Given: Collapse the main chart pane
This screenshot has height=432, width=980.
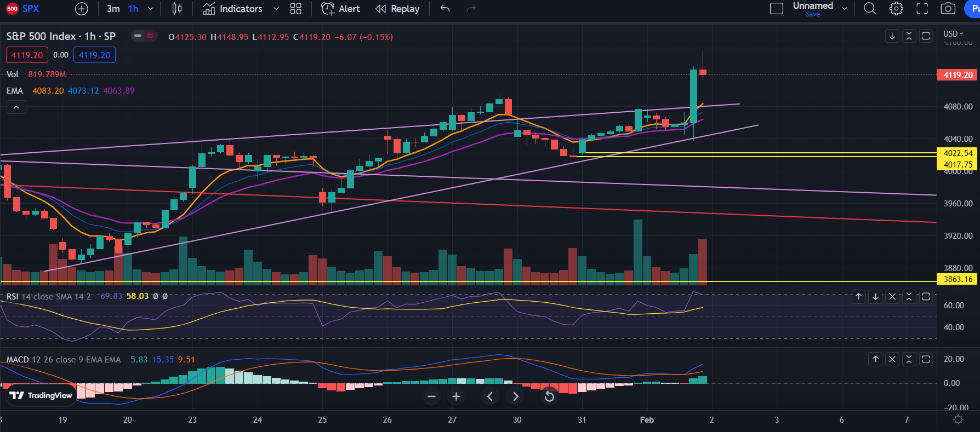Looking at the screenshot, I should coord(909,36).
